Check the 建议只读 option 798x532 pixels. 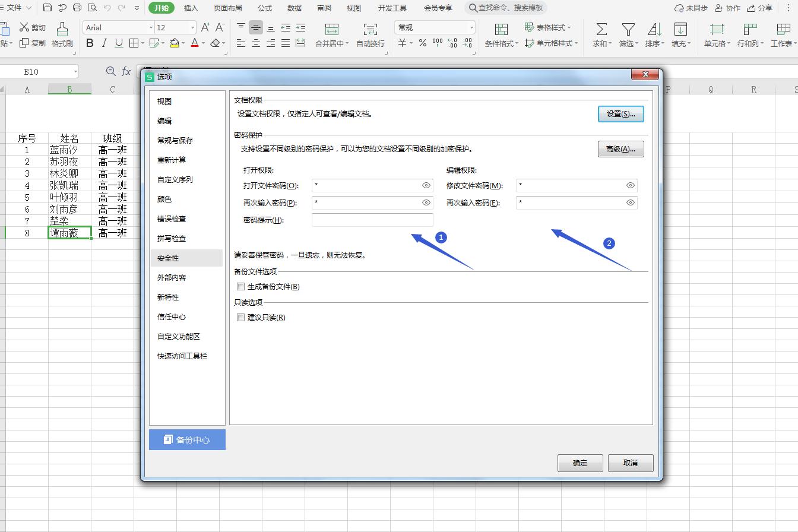[240, 317]
